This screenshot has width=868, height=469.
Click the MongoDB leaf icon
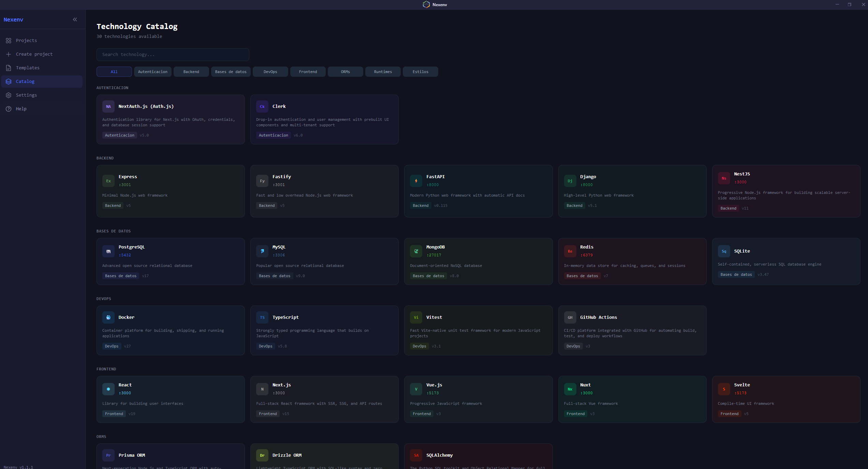pyautogui.click(x=416, y=251)
